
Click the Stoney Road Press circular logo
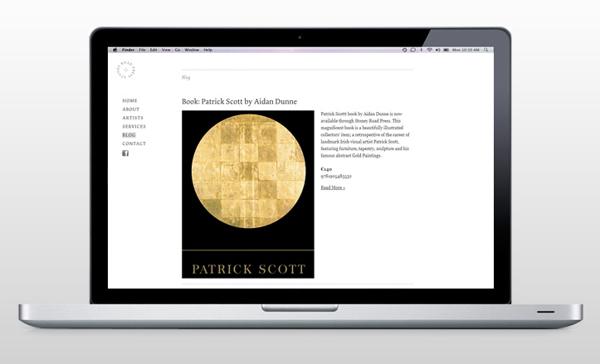pos(126,70)
